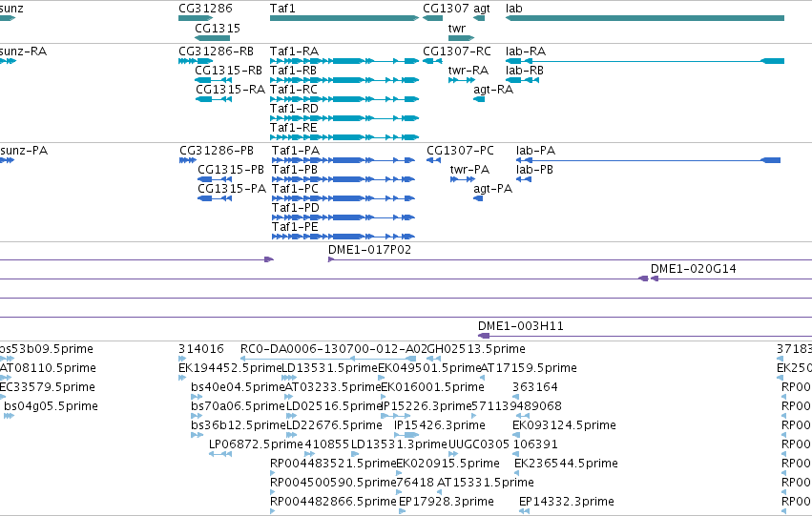Click the AT03233.5prime EST label
This screenshot has width=812, height=516.
click(x=333, y=387)
